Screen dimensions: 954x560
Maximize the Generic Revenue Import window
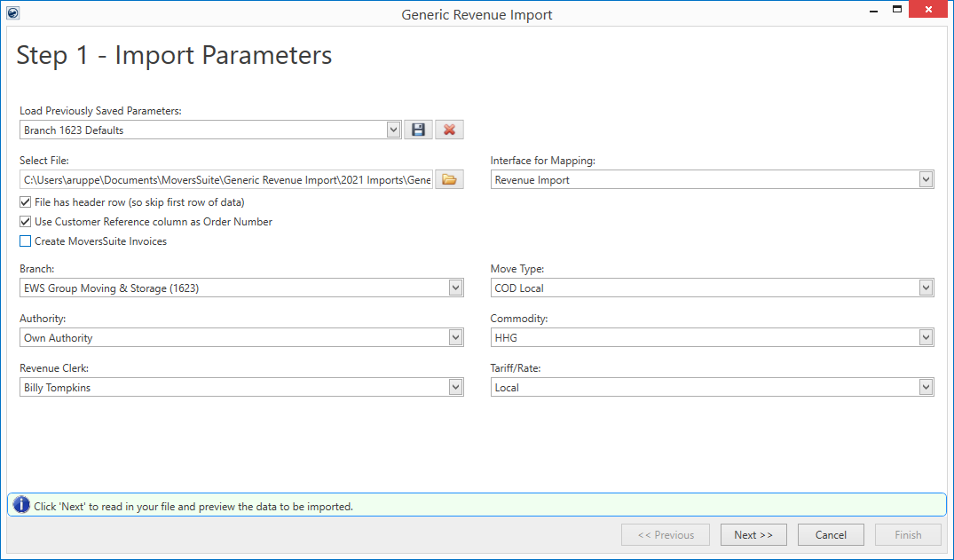tap(897, 11)
